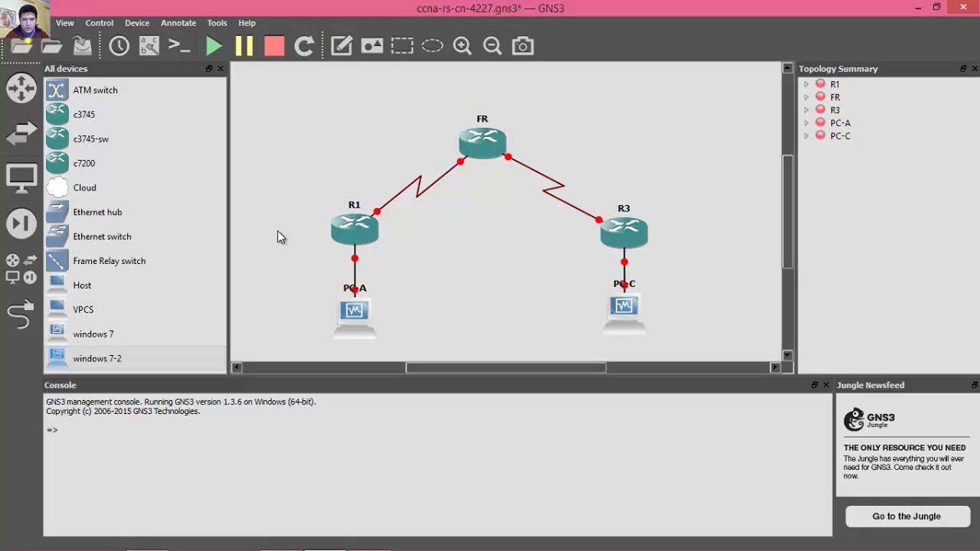Open the Help menu
This screenshot has height=551, width=980.
click(x=247, y=23)
